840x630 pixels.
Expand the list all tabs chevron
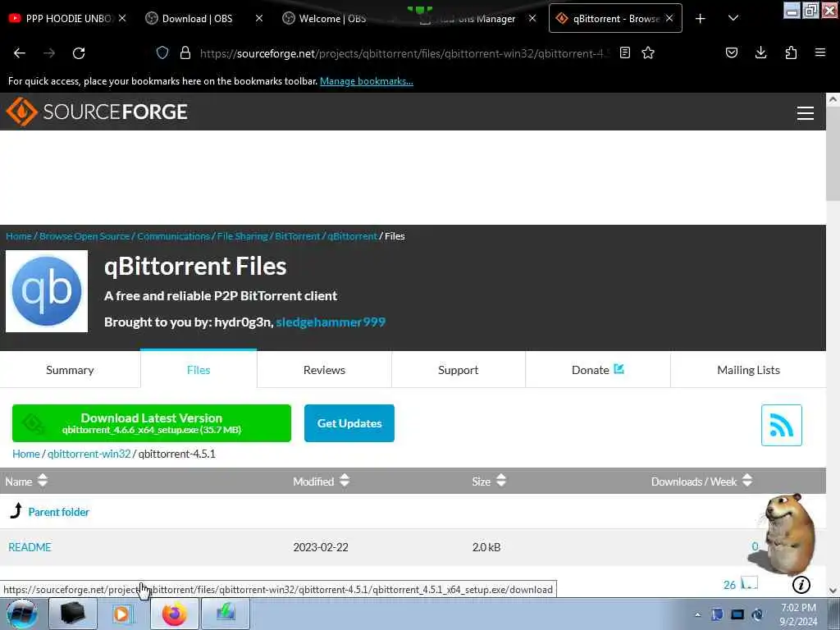(733, 18)
